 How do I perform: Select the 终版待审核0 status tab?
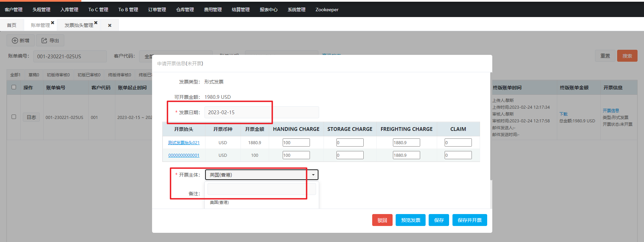119,75
